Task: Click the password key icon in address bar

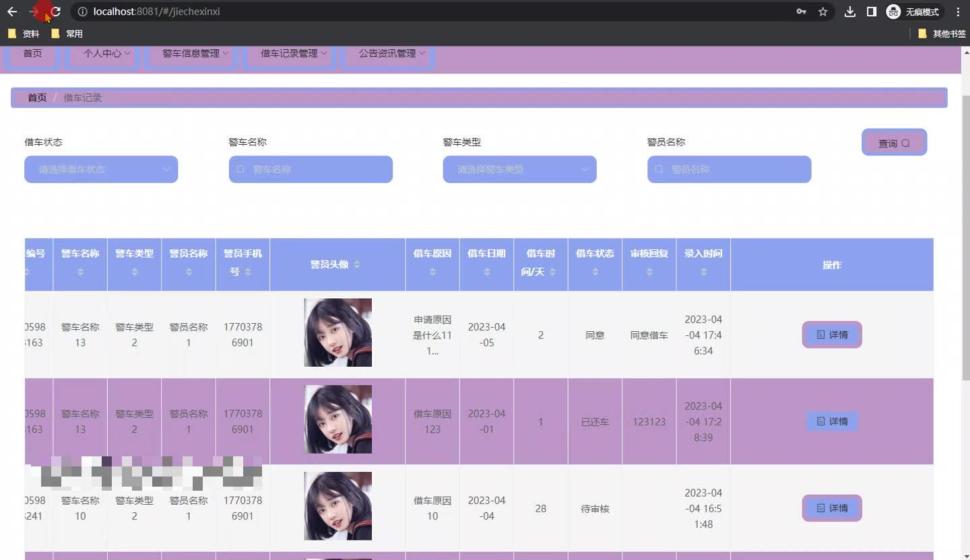Action: click(803, 11)
